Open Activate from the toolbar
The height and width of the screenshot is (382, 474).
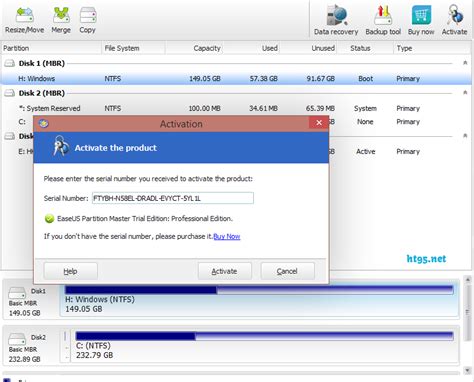[455, 15]
